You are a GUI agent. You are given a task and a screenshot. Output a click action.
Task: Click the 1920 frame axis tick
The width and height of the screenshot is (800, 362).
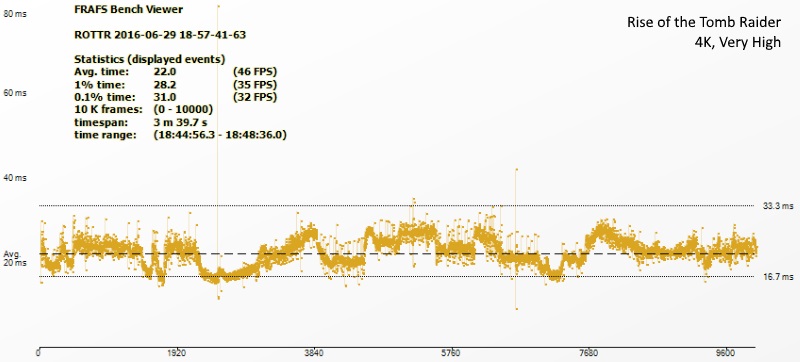(x=177, y=353)
